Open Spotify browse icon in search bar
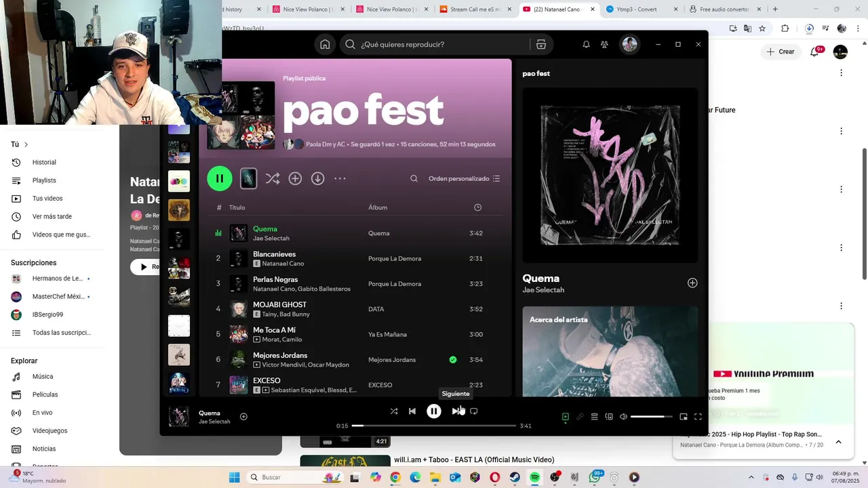 point(540,45)
